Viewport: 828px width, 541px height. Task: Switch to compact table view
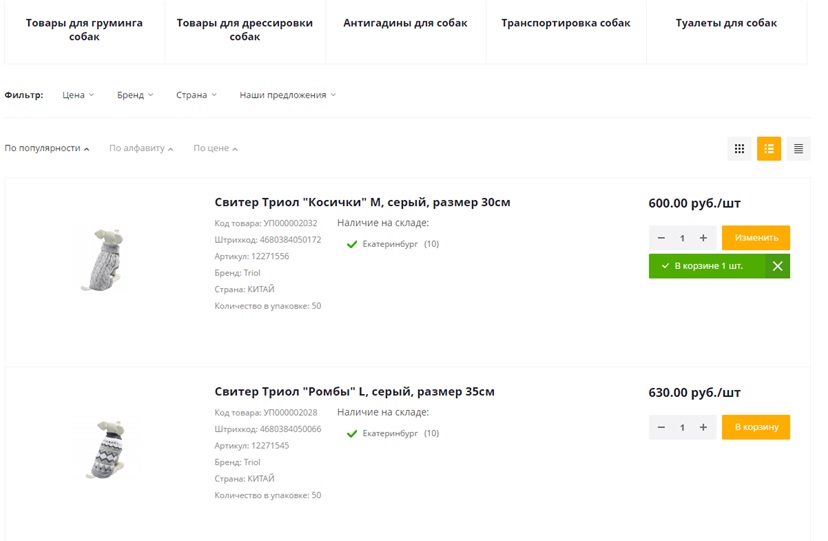tap(798, 149)
